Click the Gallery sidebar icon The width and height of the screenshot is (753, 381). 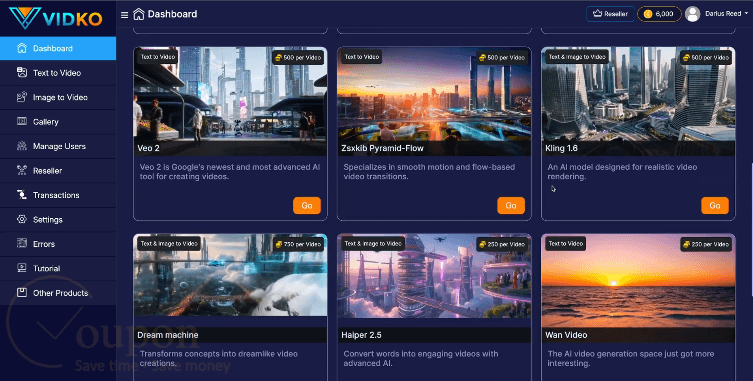tap(22, 122)
